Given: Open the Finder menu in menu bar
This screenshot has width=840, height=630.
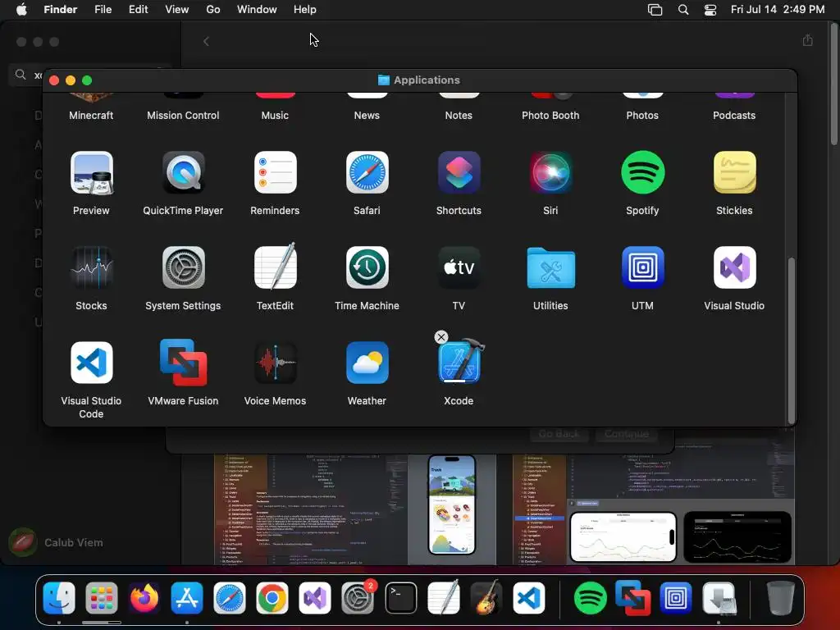Looking at the screenshot, I should (61, 10).
